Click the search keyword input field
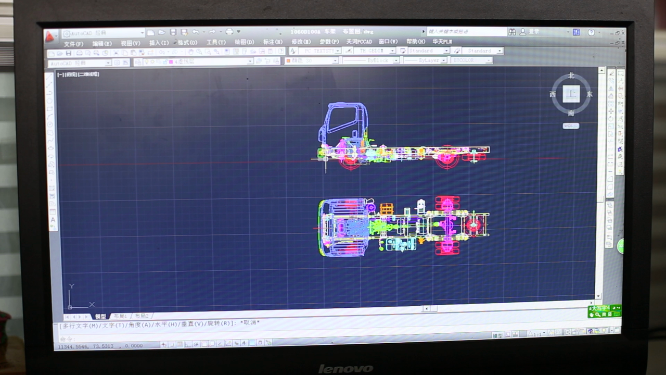Image resolution: width=666 pixels, height=375 pixels. pos(466,32)
